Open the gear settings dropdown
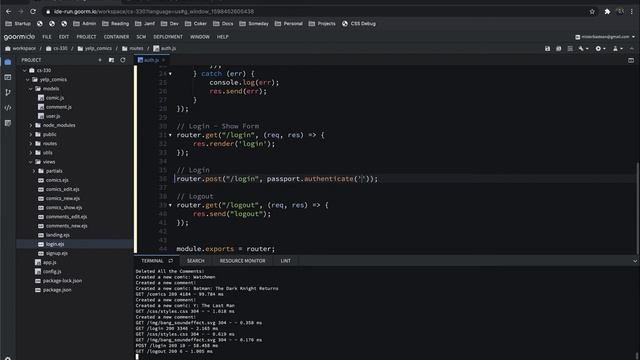 (600, 49)
